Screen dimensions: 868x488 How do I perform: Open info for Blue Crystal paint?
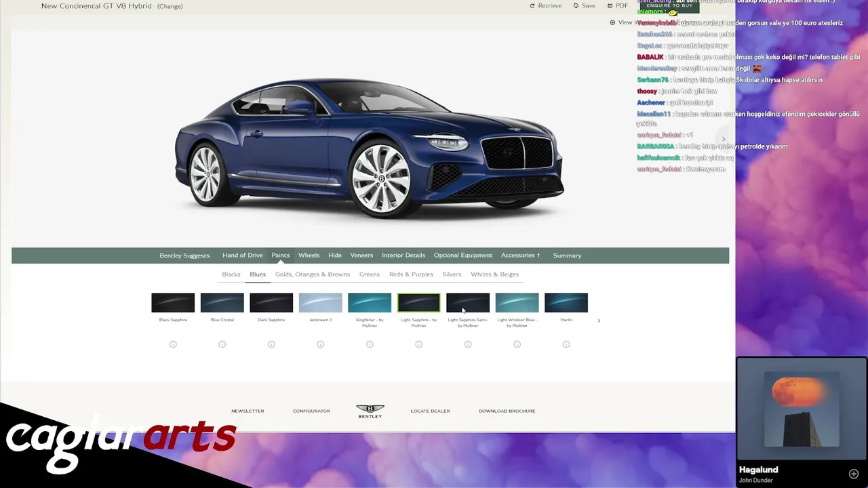(222, 344)
